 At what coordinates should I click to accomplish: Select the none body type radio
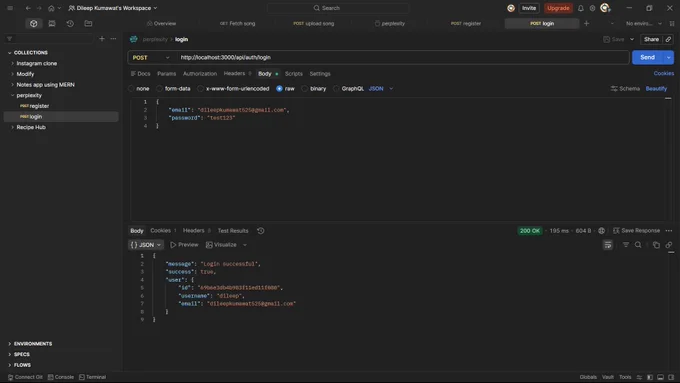pos(131,88)
